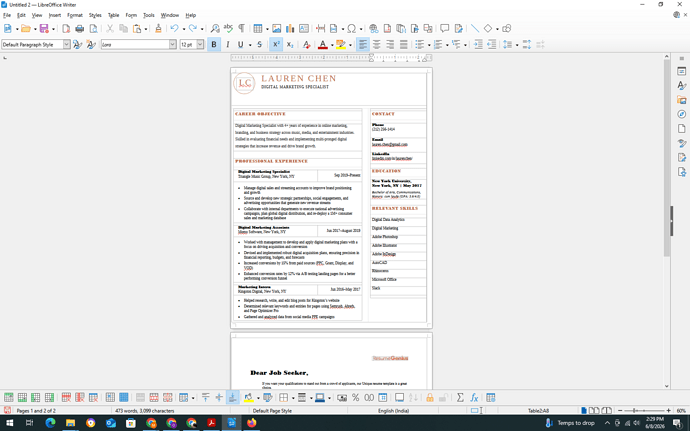Open the sidebar Properties panel

(682, 71)
